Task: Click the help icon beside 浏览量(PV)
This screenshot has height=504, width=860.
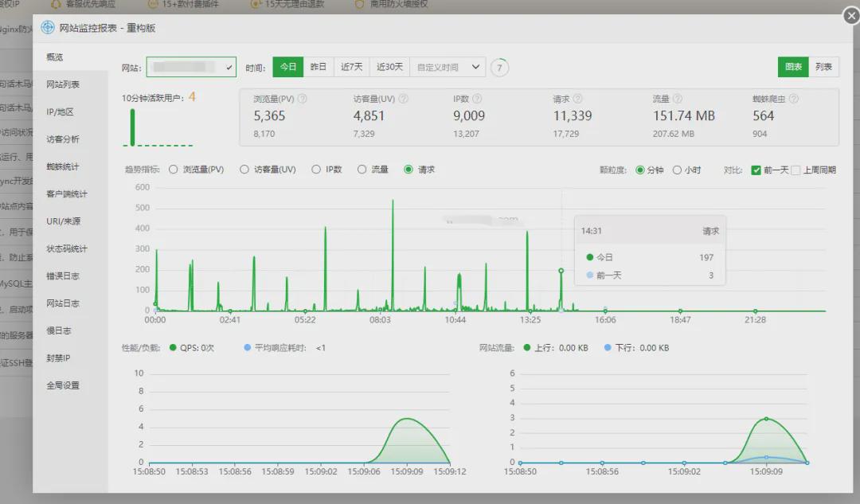Action: click(x=303, y=99)
